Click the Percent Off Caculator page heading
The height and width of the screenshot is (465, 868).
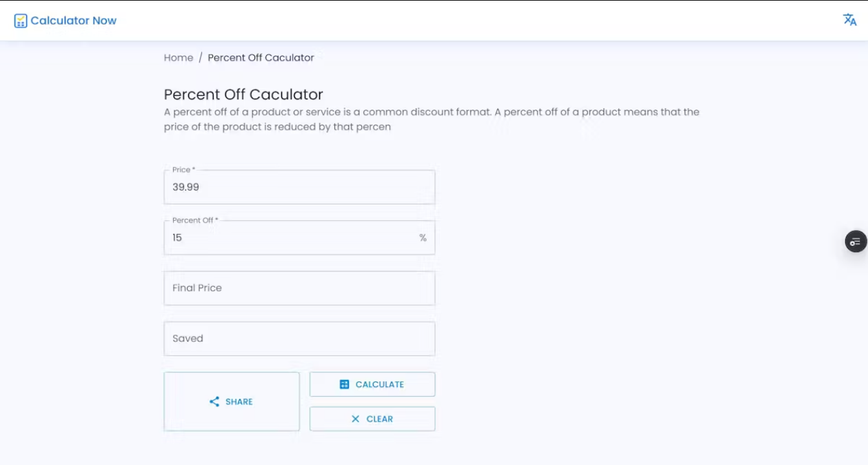click(x=243, y=95)
